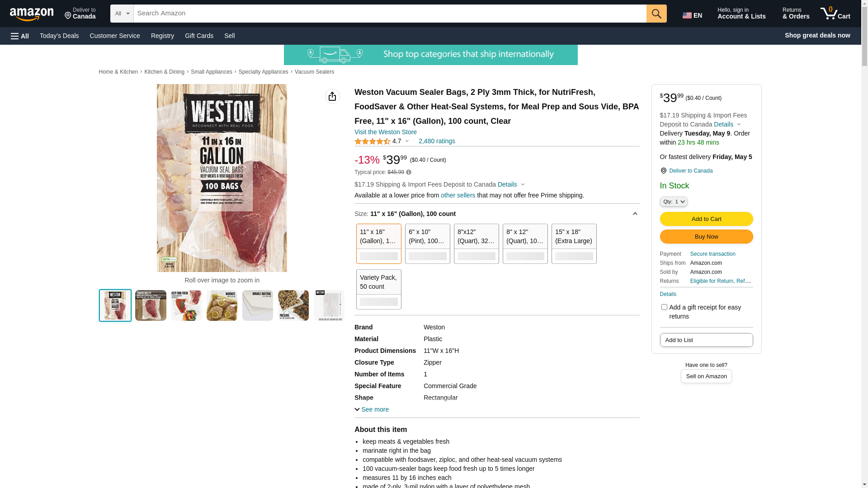Visit the Weston Store link

[x=386, y=132]
